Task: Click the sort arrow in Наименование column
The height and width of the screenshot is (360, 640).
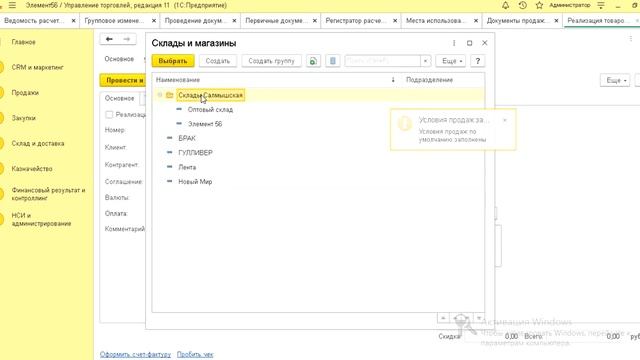Action: coord(393,80)
